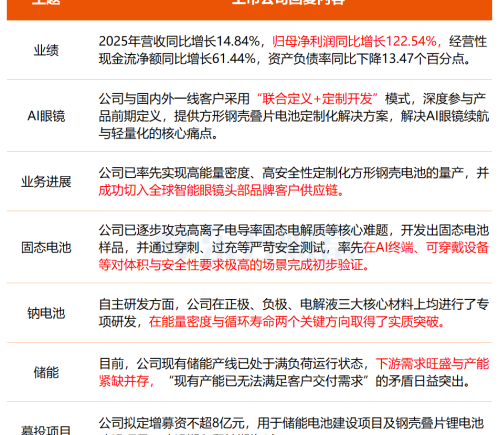Click text 公司拟定增募资不超8亿元
The height and width of the screenshot is (435, 499).
(x=171, y=423)
